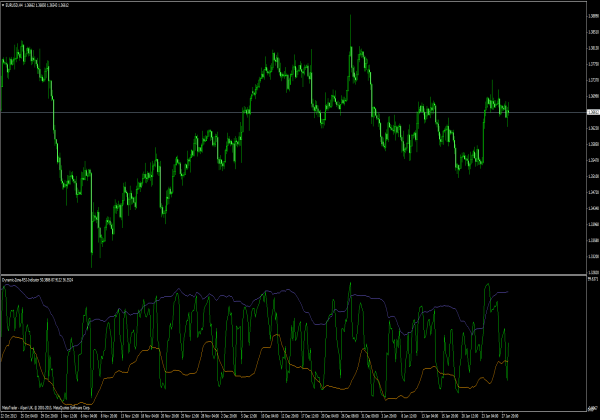Select the horizontal current bid price line

pos(293,112)
